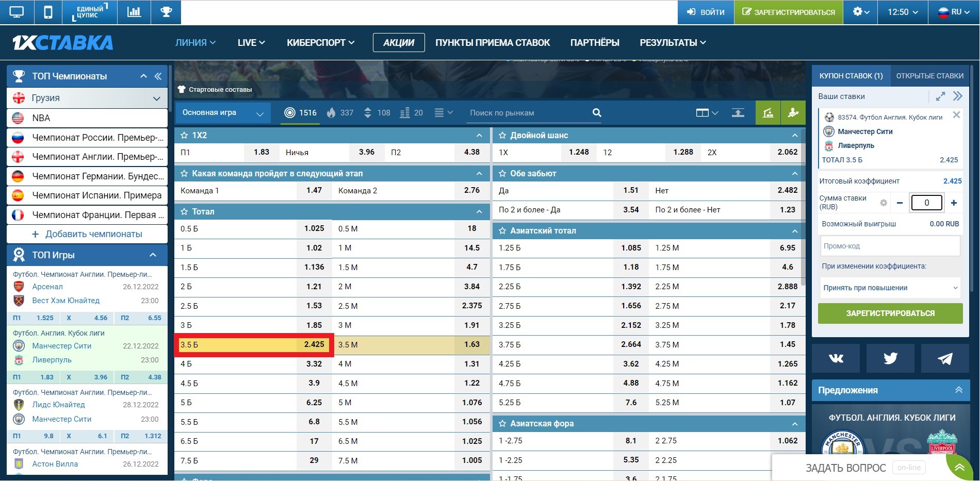This screenshot has width=980, height=481.
Task: Open the Принять при повышении dropdown
Action: tap(890, 288)
